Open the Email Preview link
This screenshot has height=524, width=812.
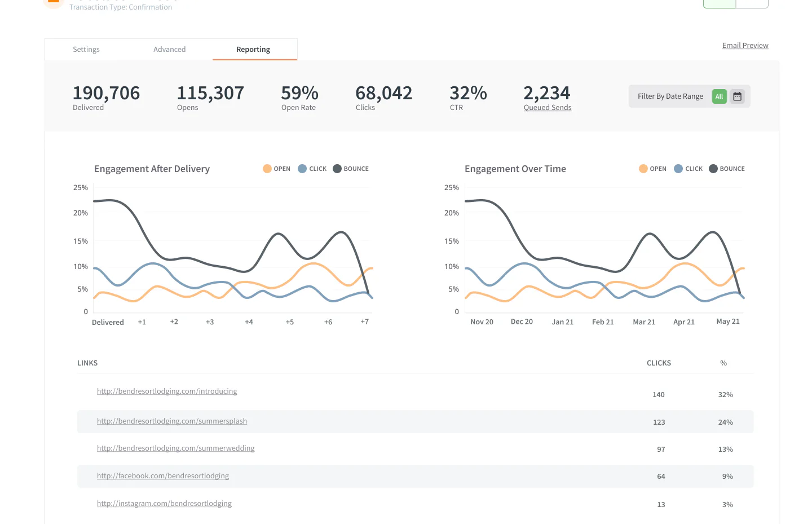745,46
